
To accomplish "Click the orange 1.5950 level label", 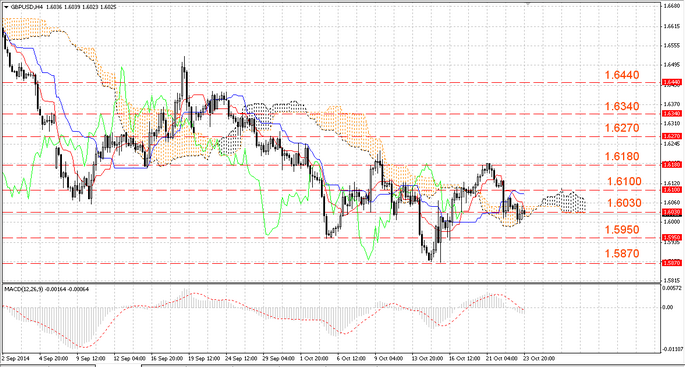I will pos(622,230).
